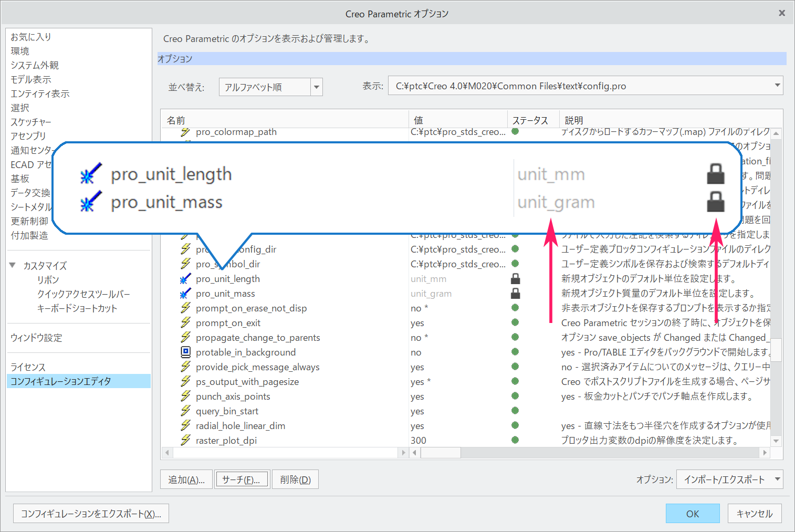Click the サーチ(F)... button
Image resolution: width=795 pixels, height=532 pixels.
[x=241, y=479]
